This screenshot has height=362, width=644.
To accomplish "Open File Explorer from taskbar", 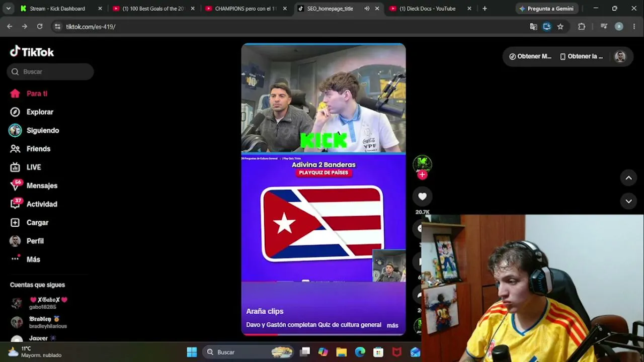I will tap(342, 352).
